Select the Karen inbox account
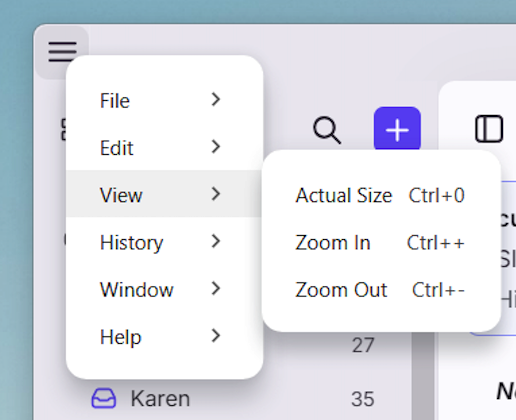The width and height of the screenshot is (516, 420). [233, 398]
